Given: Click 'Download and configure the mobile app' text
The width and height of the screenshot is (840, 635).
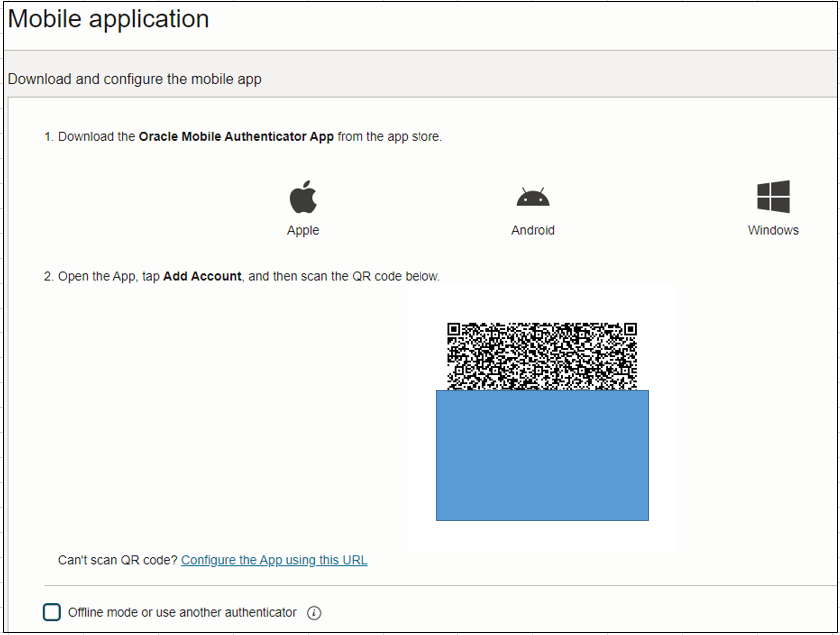Looking at the screenshot, I should 135,79.
